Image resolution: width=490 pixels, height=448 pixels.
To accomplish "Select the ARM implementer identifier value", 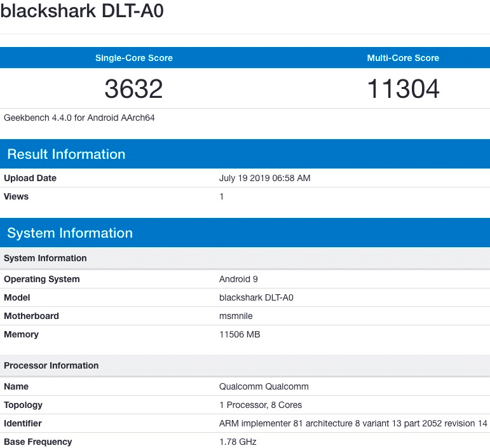I will pyautogui.click(x=353, y=423).
